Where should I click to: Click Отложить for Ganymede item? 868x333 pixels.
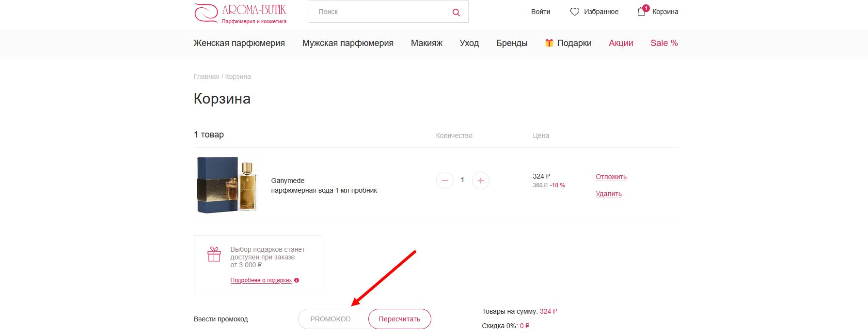pos(611,177)
